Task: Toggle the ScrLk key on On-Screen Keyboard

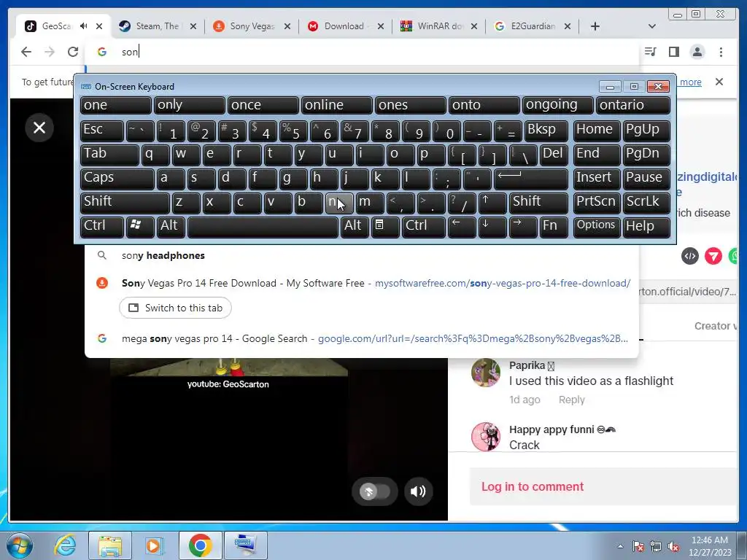Action: tap(646, 203)
